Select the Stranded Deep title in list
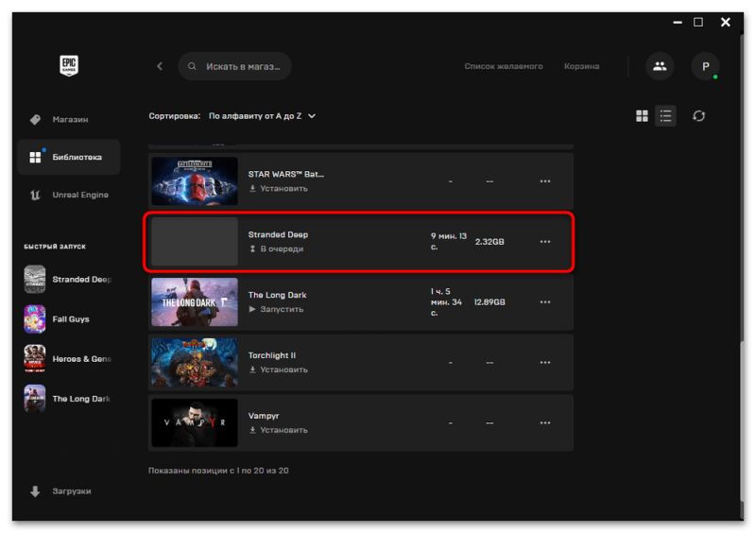 pos(278,234)
